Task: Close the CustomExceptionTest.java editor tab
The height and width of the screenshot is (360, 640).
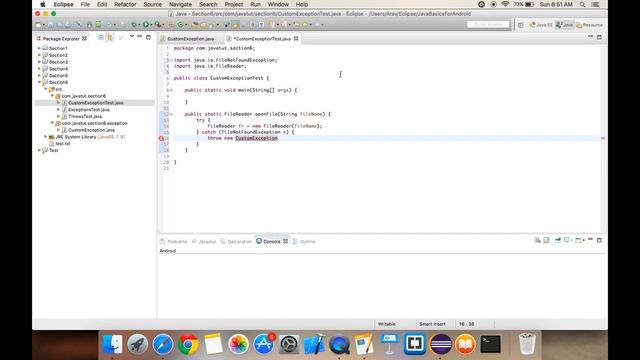Action: pos(296,39)
